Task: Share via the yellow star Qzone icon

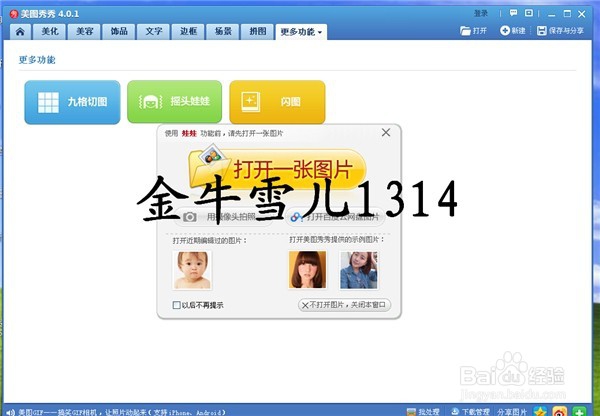Action: (540, 411)
